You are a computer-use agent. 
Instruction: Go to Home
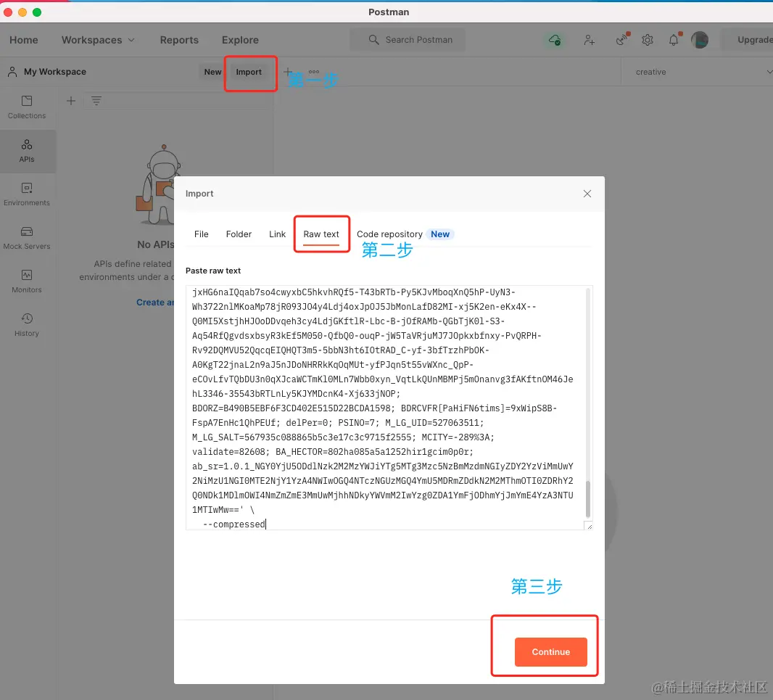[x=24, y=40]
